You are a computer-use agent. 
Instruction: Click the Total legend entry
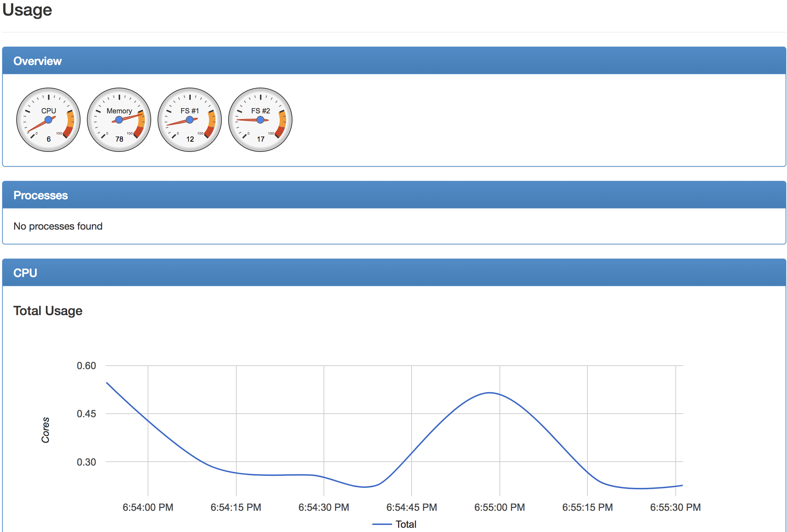[406, 524]
